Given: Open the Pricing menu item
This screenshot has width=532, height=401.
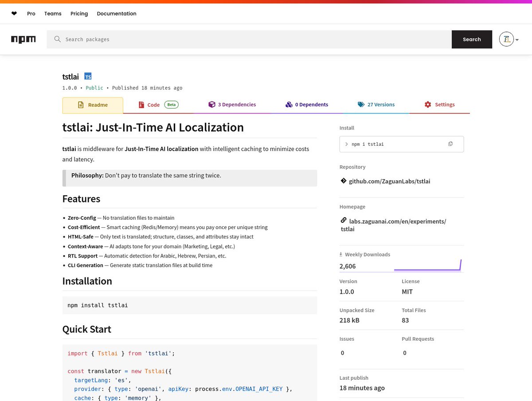Looking at the screenshot, I should coord(79,14).
